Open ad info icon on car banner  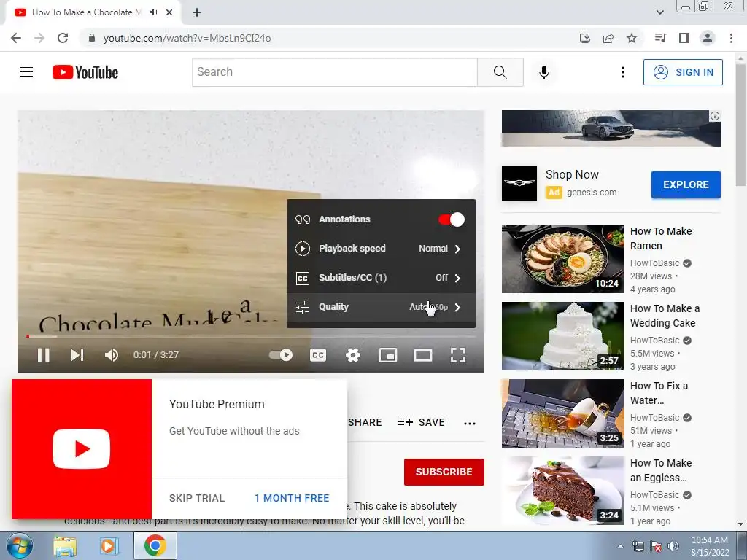coord(715,116)
